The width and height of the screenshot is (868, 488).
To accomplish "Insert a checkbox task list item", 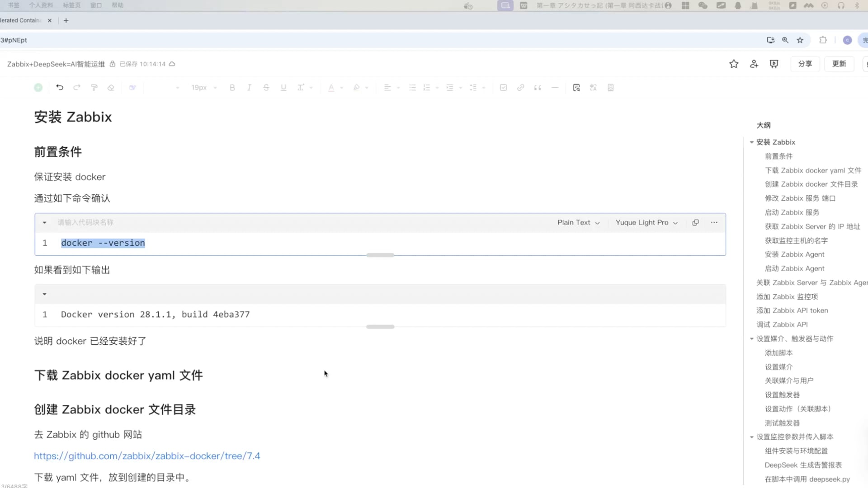I will point(503,88).
